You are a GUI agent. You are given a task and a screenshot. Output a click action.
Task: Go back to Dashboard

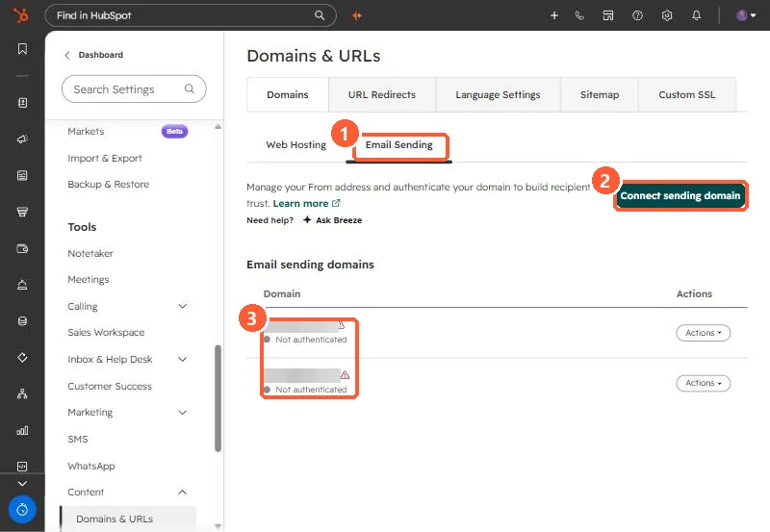coord(93,55)
